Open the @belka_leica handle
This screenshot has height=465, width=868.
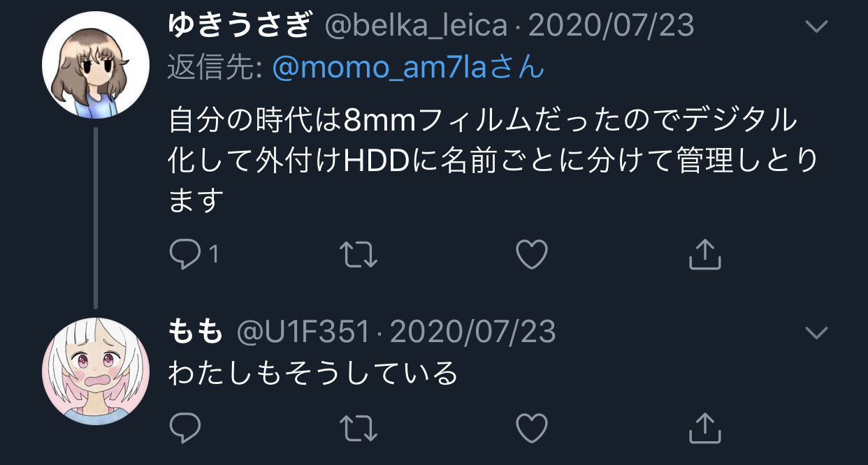click(x=417, y=27)
